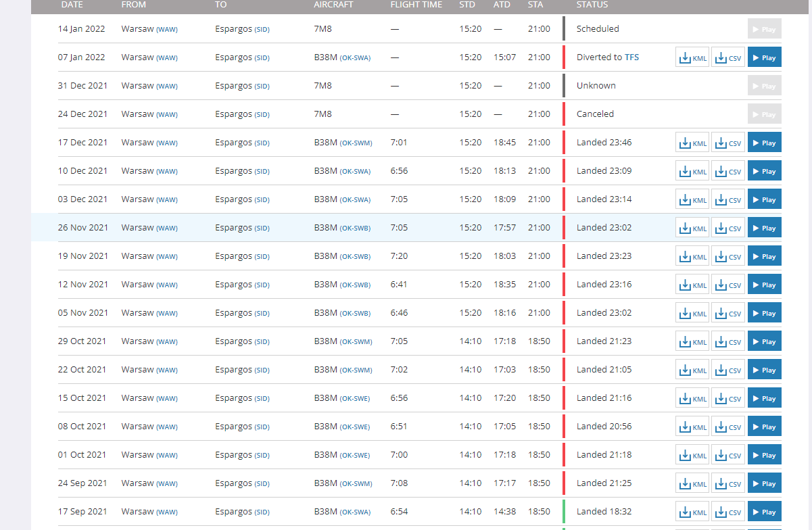Play the 24 Sep 2021 flight

point(765,483)
